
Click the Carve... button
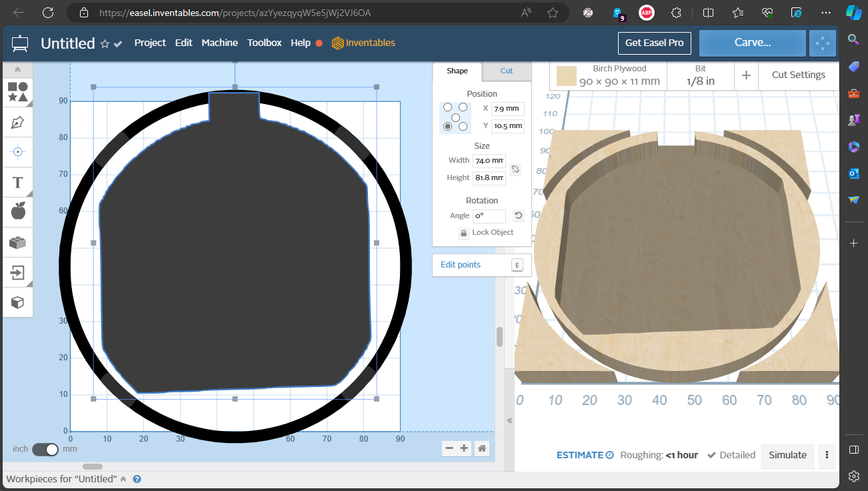[753, 43]
